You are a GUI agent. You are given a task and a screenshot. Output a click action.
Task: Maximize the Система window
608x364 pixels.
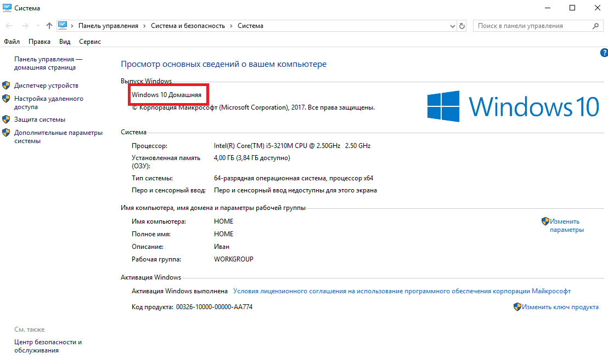(572, 8)
